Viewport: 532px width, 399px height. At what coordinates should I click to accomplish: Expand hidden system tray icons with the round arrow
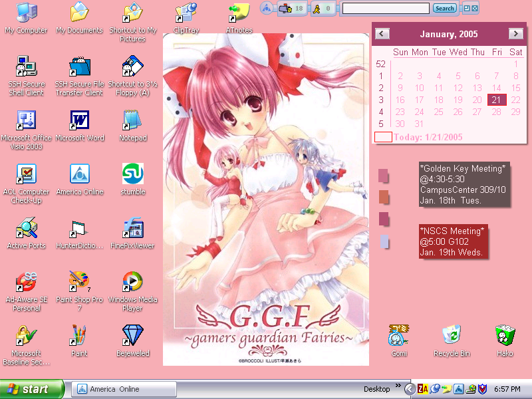click(x=410, y=389)
